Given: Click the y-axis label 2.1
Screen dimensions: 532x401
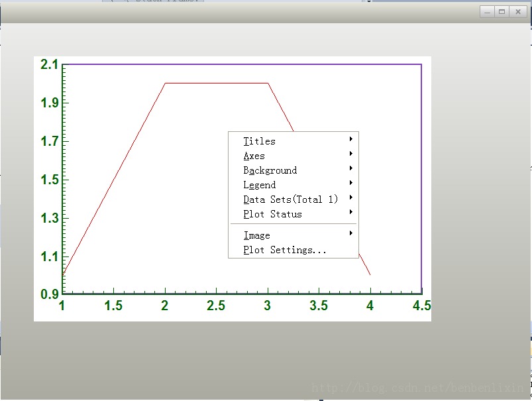Looking at the screenshot, I should tap(49, 64).
